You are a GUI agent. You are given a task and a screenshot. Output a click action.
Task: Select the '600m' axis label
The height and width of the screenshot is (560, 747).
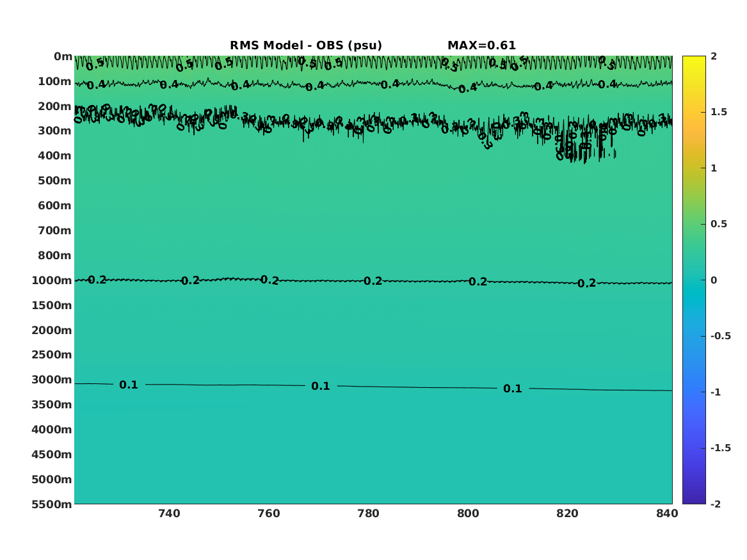[54, 205]
